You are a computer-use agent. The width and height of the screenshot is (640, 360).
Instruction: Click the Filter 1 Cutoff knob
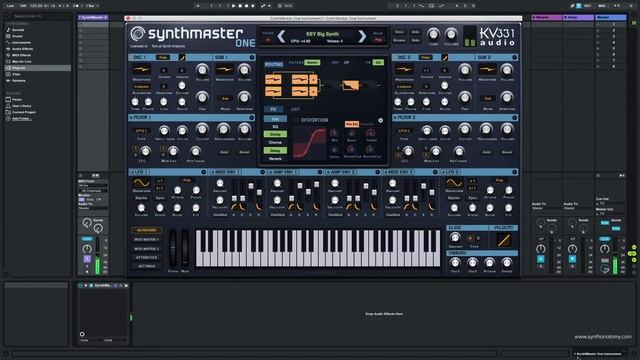click(202, 129)
